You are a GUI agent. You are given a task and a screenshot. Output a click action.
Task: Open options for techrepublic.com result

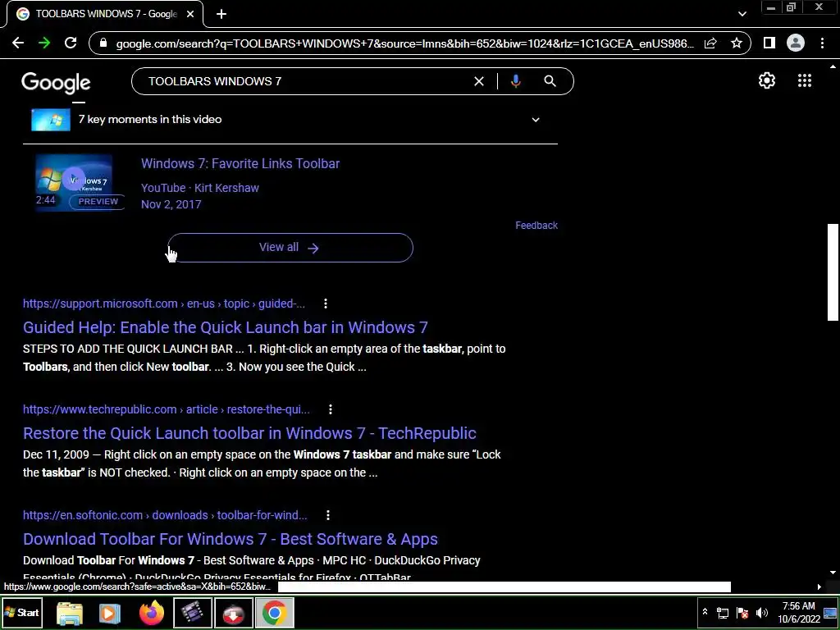pos(330,409)
